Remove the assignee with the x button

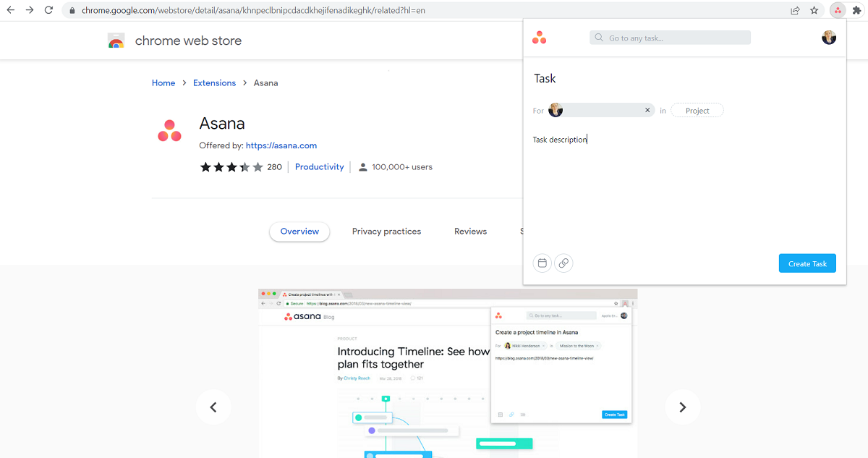pyautogui.click(x=647, y=110)
